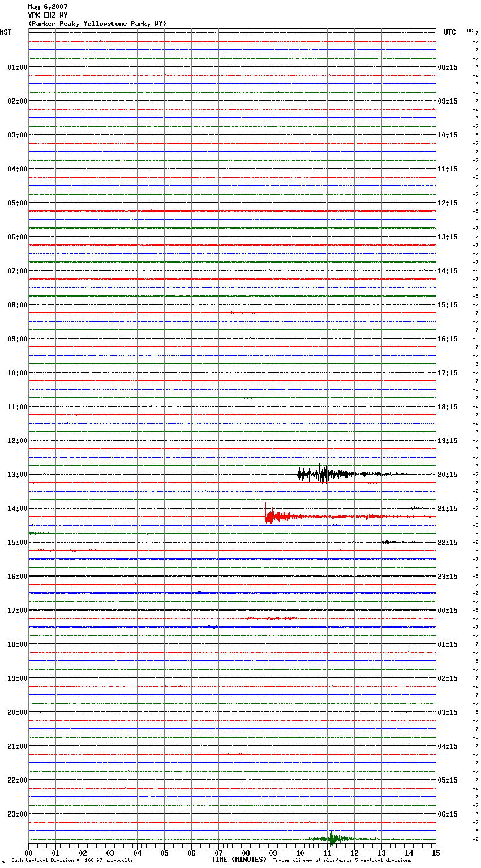Select the 10:00 MST time label
The image size is (481, 868).
point(17,373)
